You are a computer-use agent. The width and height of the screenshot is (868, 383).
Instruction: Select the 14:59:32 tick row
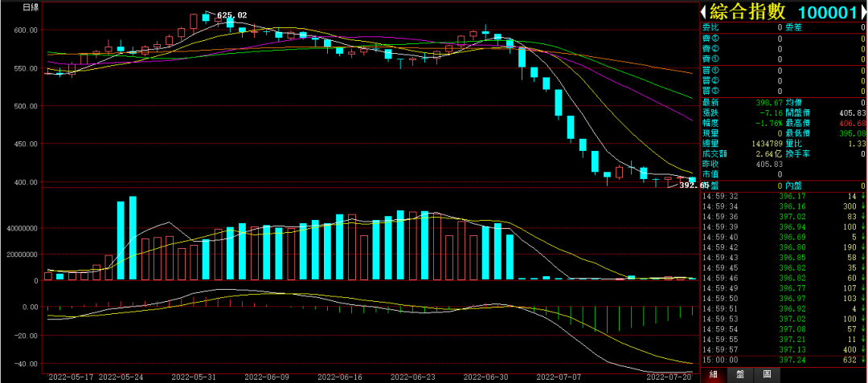784,196
